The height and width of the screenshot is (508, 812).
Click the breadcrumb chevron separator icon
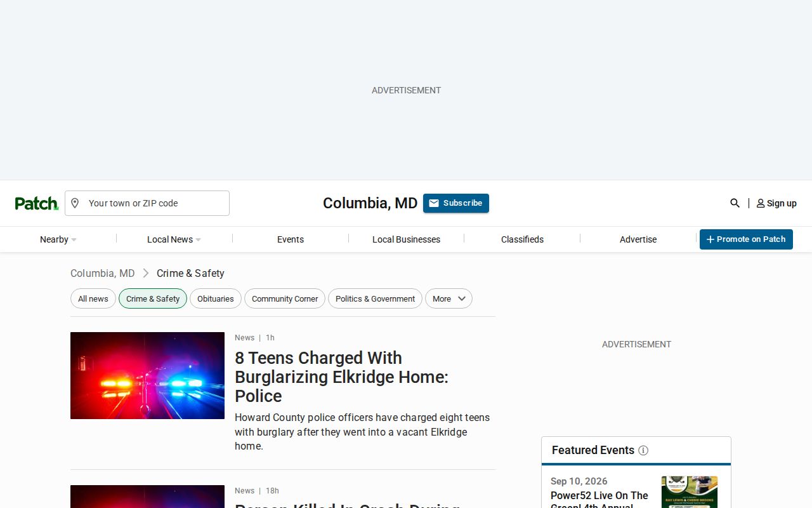click(146, 273)
